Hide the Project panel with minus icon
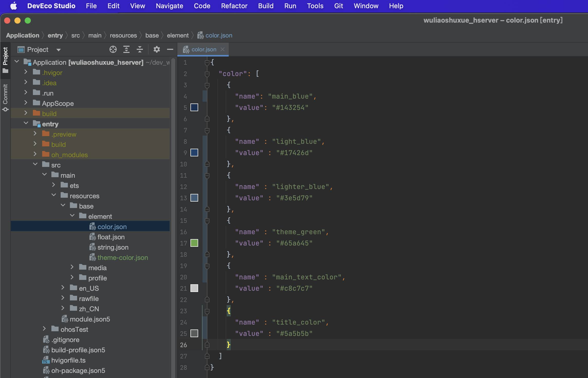Image resolution: width=588 pixels, height=378 pixels. pos(170,49)
